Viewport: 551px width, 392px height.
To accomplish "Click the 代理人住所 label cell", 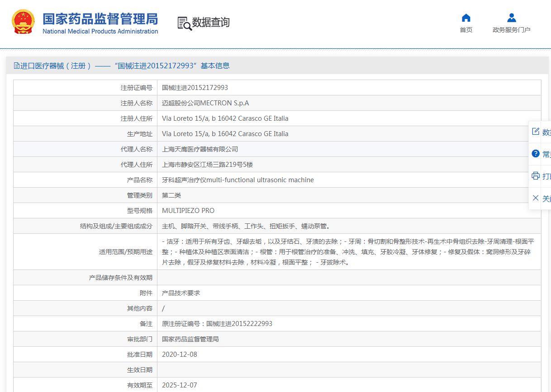I will 85,165.
